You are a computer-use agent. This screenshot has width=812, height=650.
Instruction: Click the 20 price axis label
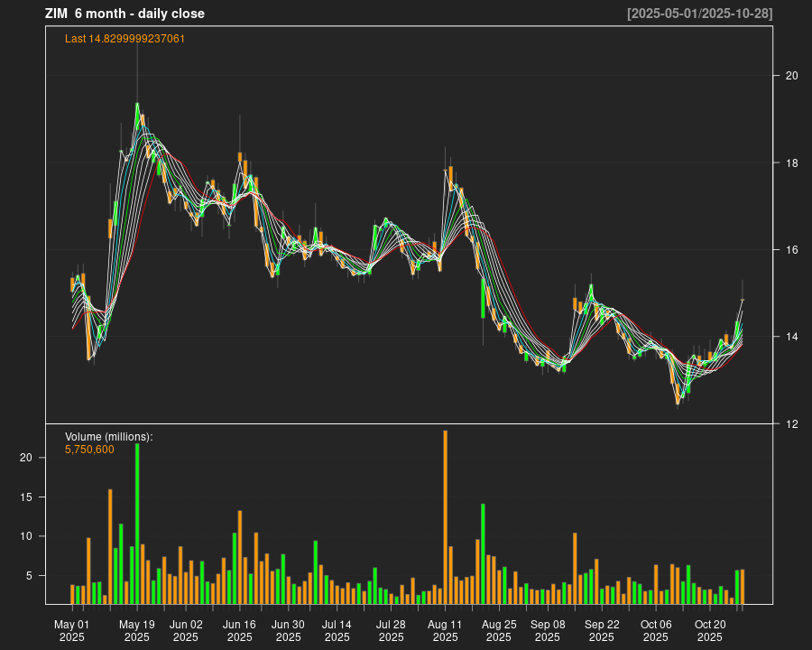[791, 76]
